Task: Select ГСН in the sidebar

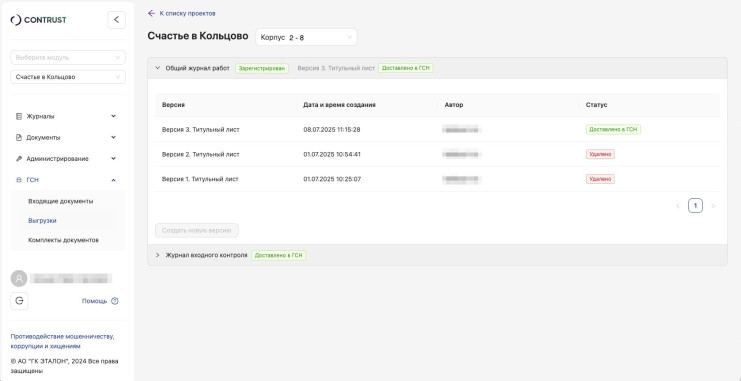Action: click(33, 180)
